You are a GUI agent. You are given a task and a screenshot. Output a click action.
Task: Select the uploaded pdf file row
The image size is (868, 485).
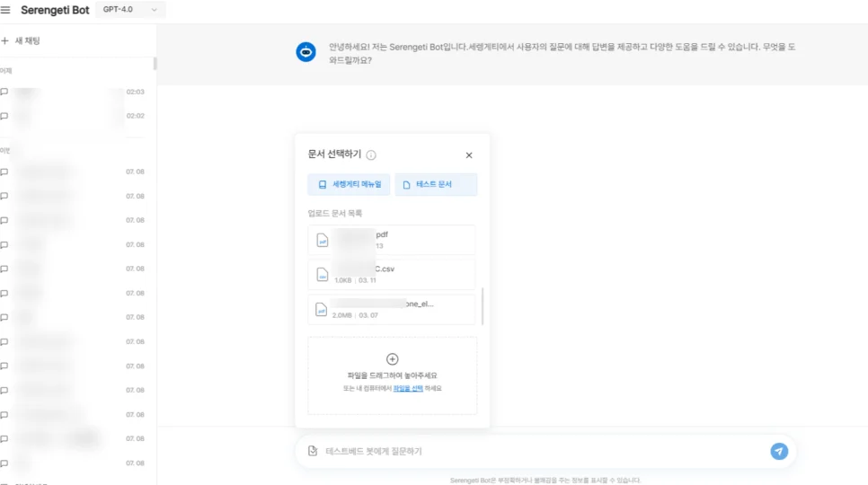[392, 240]
